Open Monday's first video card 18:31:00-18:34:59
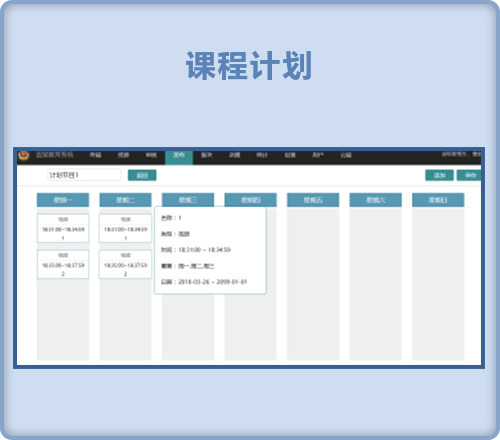The image size is (500, 440). 63,228
